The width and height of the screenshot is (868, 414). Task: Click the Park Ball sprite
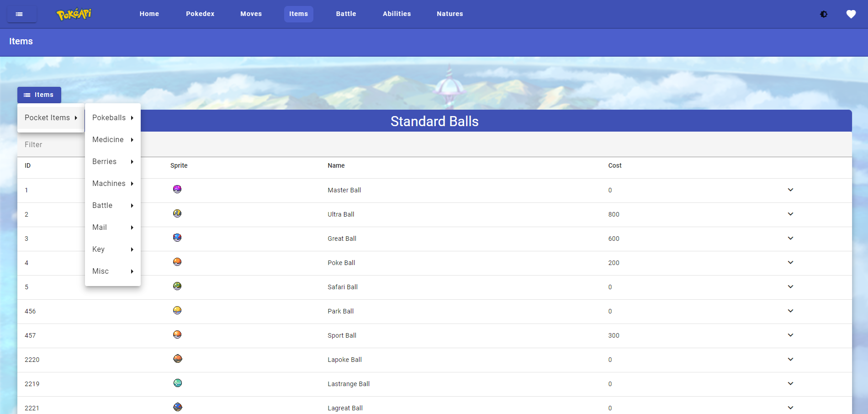tap(177, 310)
